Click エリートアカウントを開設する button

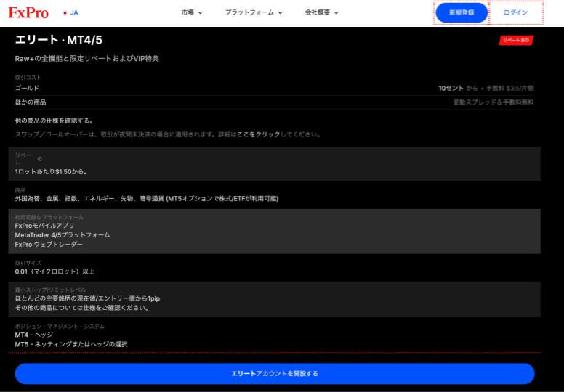[275, 374]
